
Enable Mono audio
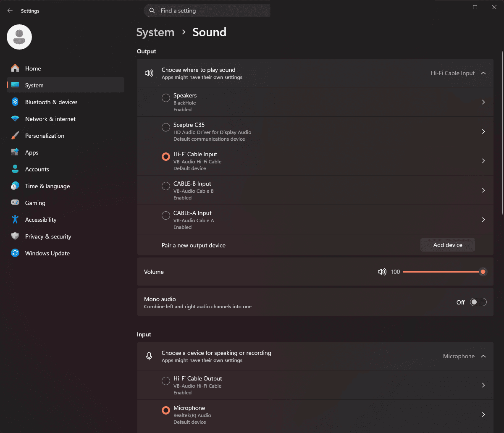coord(478,302)
